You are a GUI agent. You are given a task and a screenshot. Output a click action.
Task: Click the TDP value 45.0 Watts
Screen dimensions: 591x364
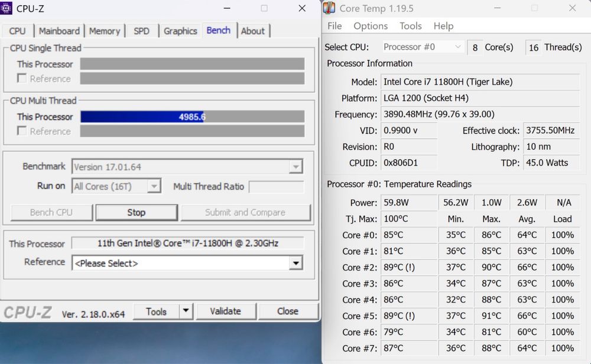click(x=551, y=162)
